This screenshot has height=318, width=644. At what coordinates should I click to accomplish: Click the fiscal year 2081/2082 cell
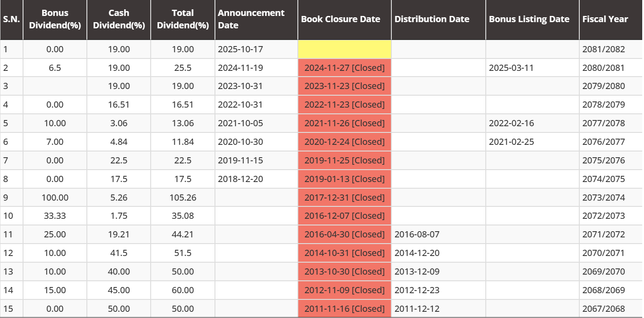[603, 49]
